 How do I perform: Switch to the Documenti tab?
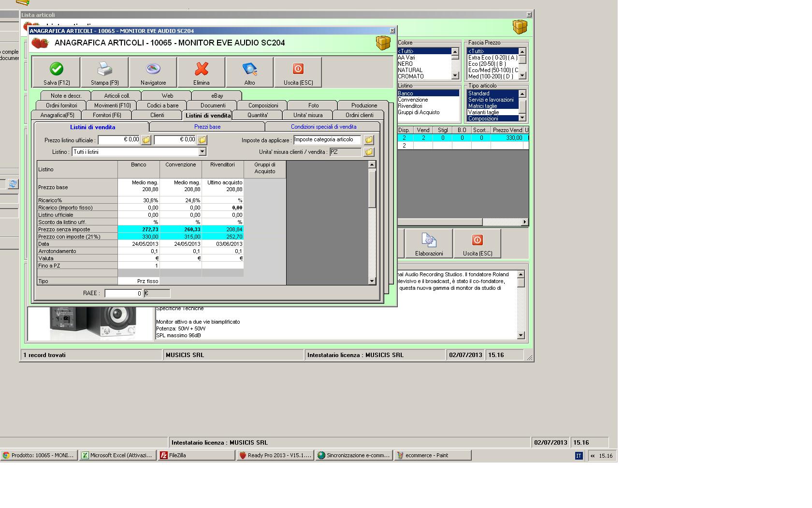(213, 105)
